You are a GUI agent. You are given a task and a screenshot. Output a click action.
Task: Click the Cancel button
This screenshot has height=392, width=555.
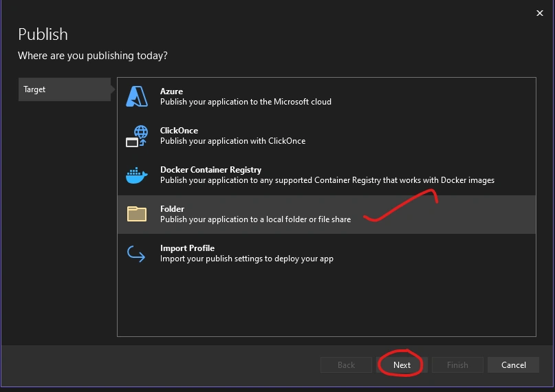pyautogui.click(x=513, y=364)
